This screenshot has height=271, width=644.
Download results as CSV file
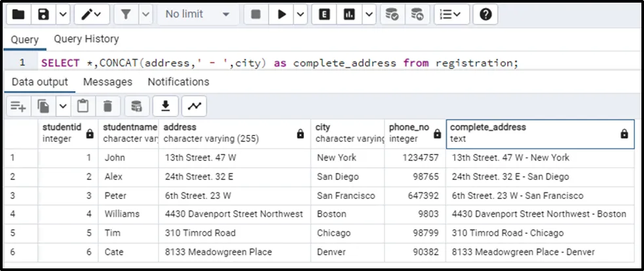pyautogui.click(x=166, y=106)
